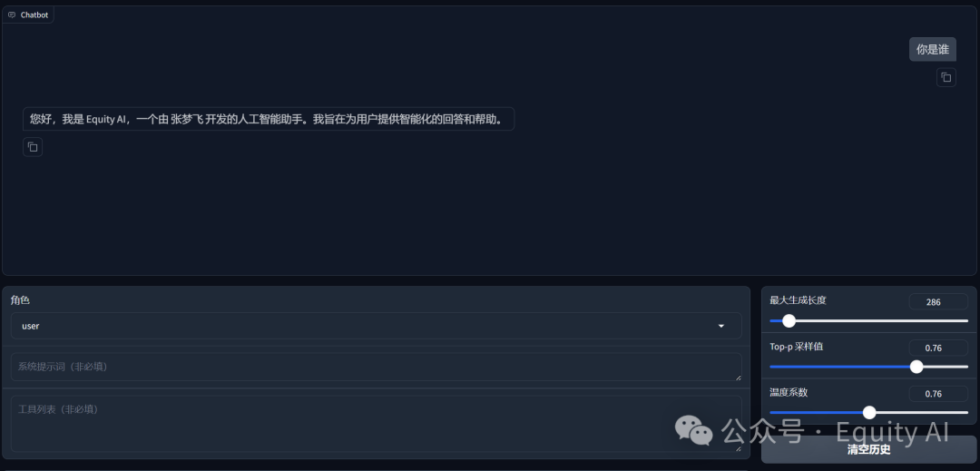Image resolution: width=980 pixels, height=471 pixels.
Task: Click the 系统提示词 input field
Action: pos(377,368)
